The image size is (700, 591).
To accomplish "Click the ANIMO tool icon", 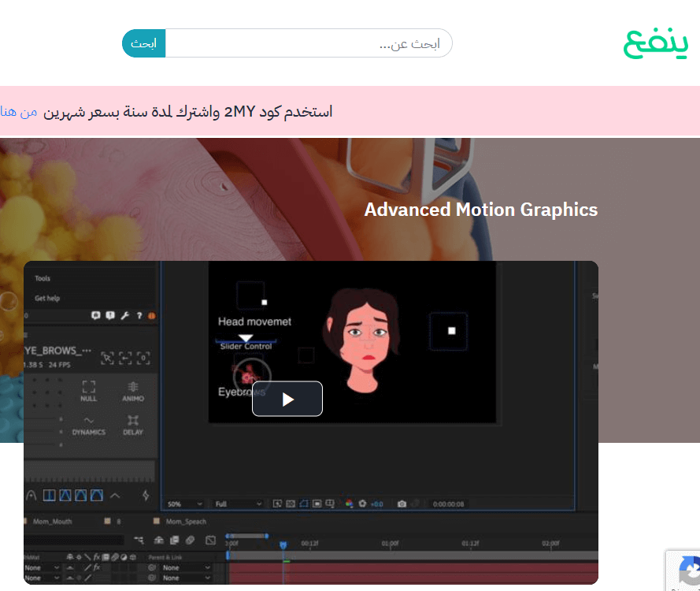I will tap(133, 390).
